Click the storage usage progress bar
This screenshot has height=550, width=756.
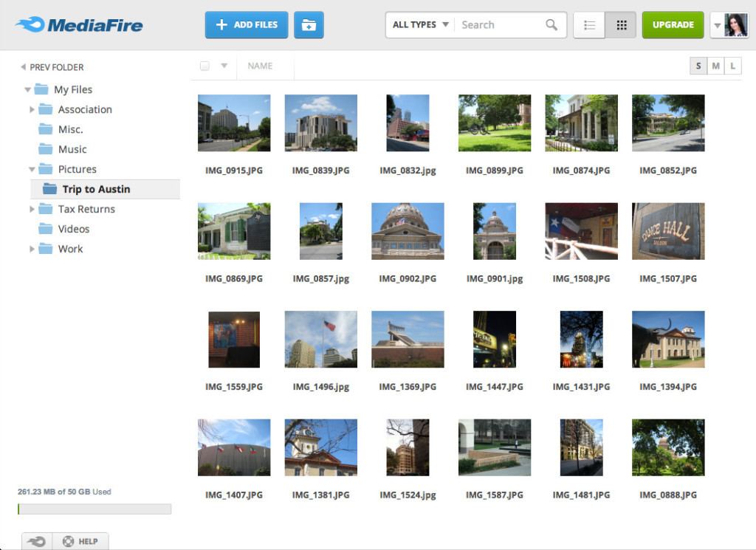[94, 509]
